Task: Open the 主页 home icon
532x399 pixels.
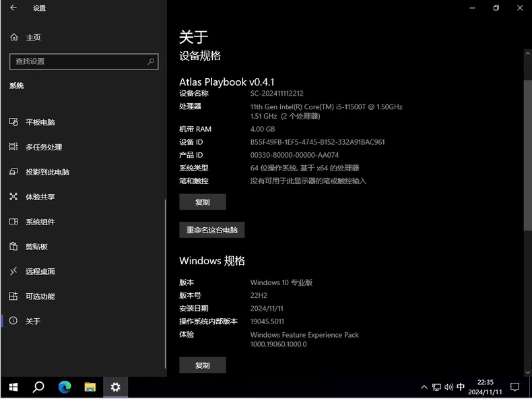Action: tap(14, 37)
